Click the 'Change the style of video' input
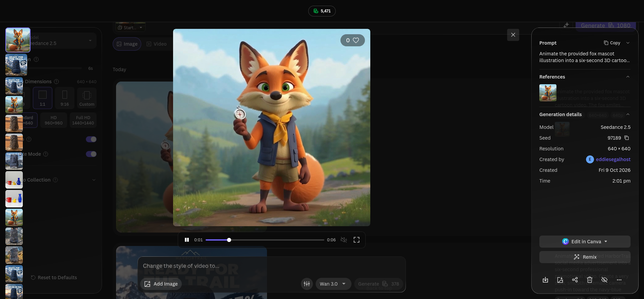The width and height of the screenshot is (644, 299). (x=272, y=266)
